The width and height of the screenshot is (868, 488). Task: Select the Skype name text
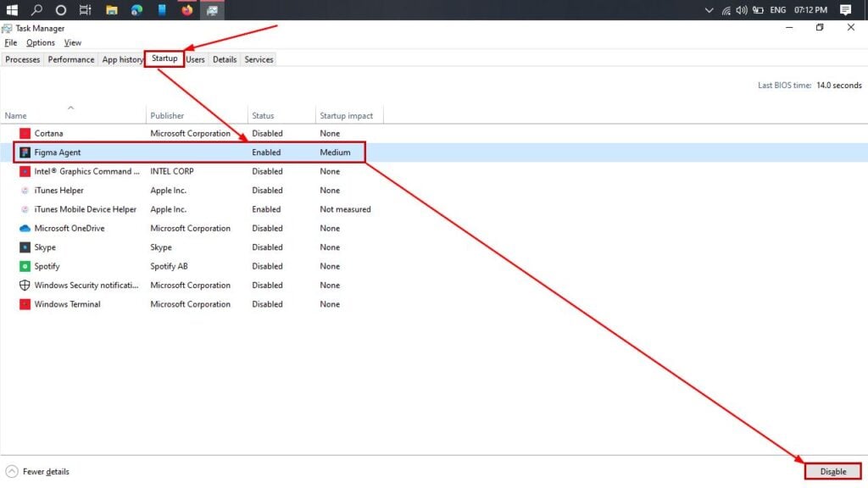click(x=45, y=247)
